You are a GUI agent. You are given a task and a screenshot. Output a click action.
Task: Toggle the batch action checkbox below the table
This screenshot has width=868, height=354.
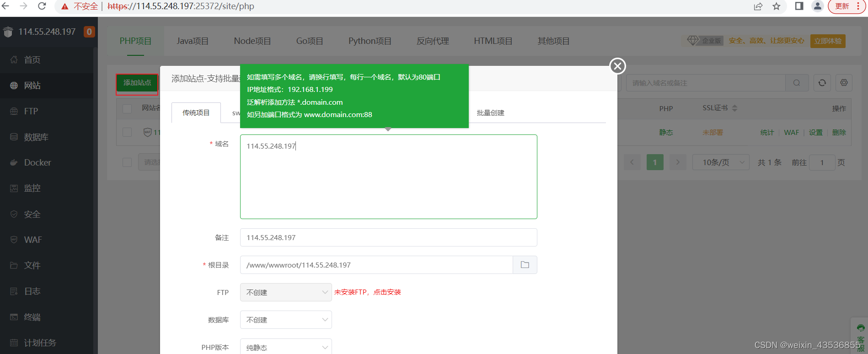coord(127,162)
